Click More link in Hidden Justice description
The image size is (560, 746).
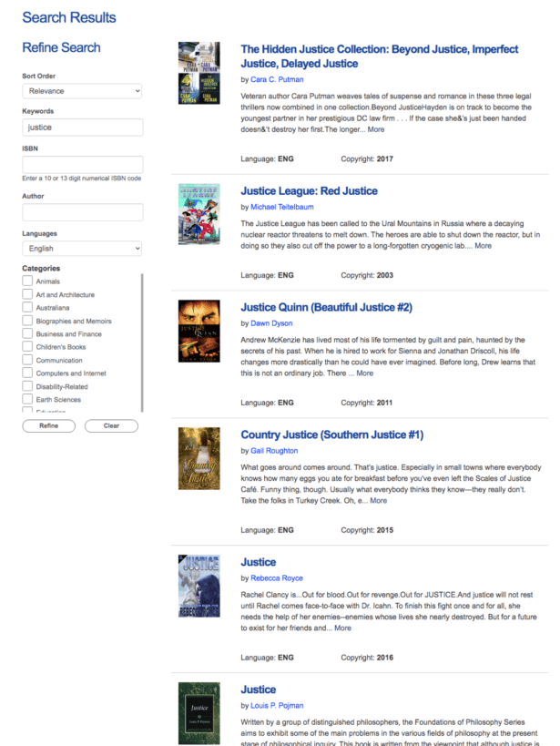click(376, 129)
